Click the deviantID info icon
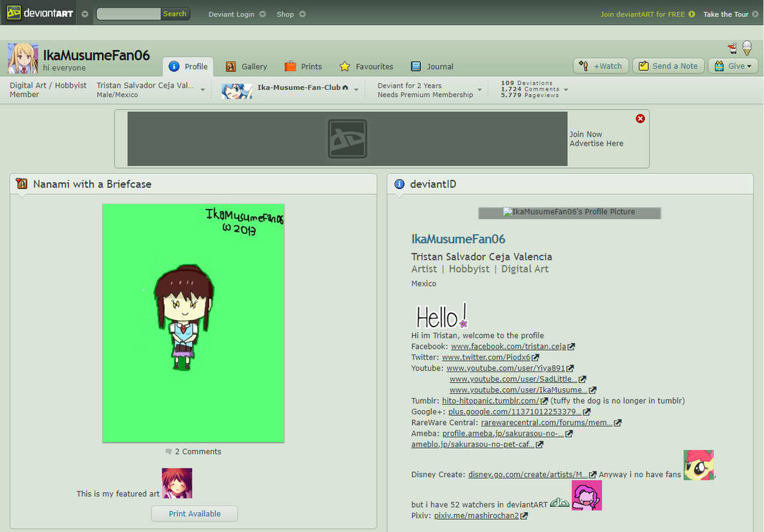Screen dimensions: 764x532 [399, 184]
